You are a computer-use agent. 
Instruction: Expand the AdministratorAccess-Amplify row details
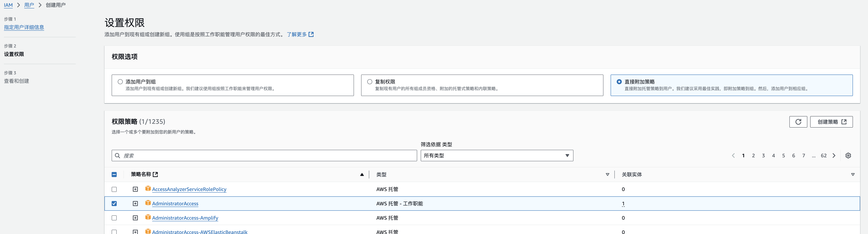[x=135, y=218]
